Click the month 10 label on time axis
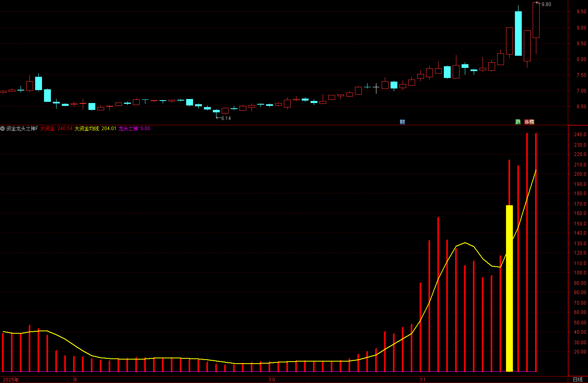This screenshot has width=588, height=383. 272,380
